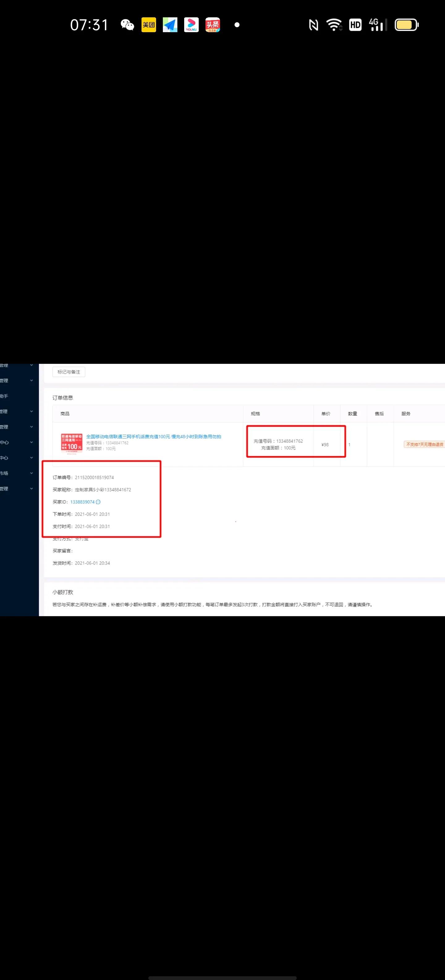Click the 标记与备注 button
This screenshot has width=445, height=980.
(x=69, y=372)
